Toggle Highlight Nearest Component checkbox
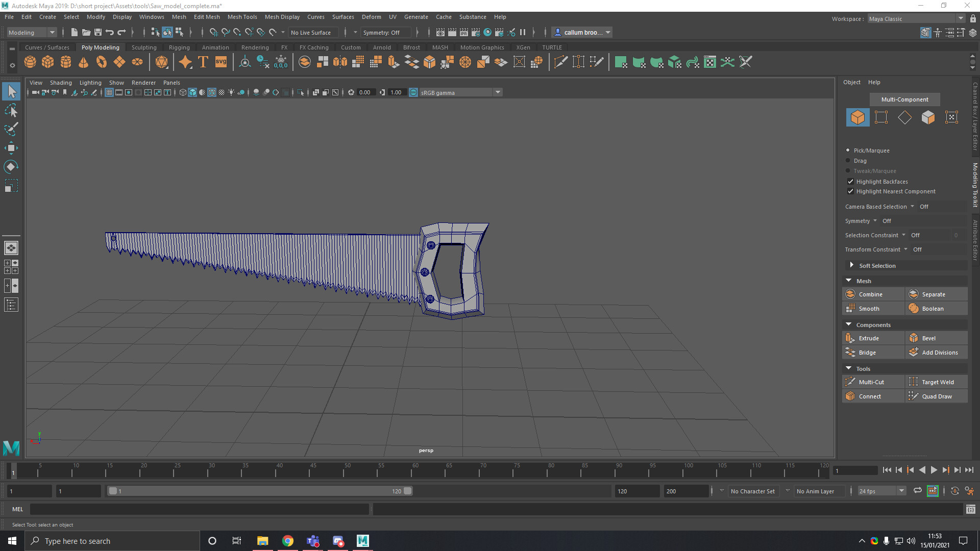Screen dimensions: 980x551 click(850, 191)
